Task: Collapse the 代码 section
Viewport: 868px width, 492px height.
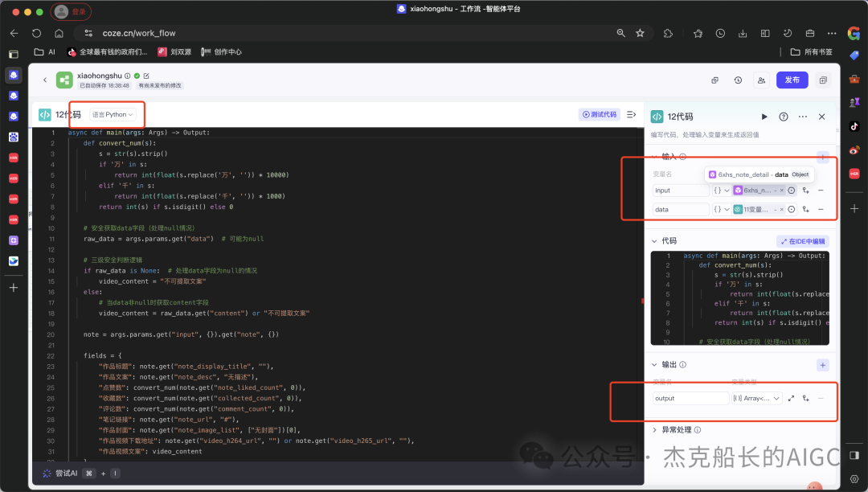Action: [654, 241]
